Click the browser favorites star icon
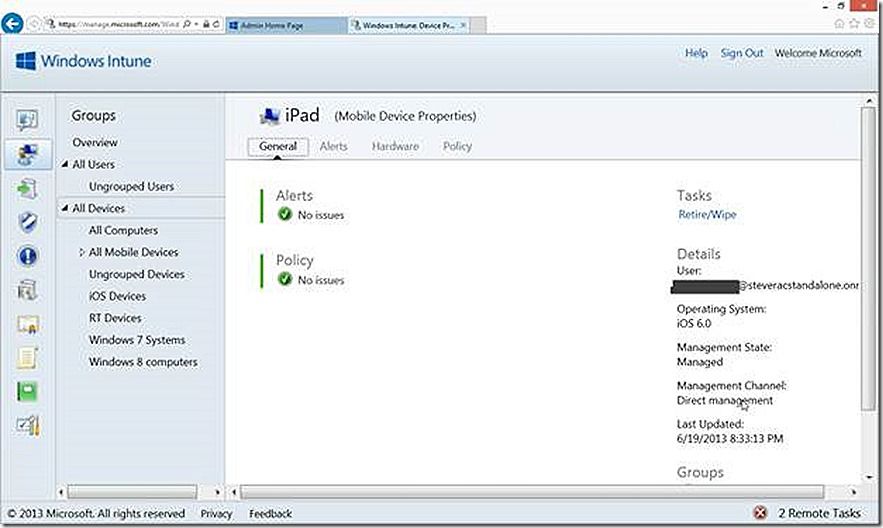The image size is (883, 528). click(854, 24)
